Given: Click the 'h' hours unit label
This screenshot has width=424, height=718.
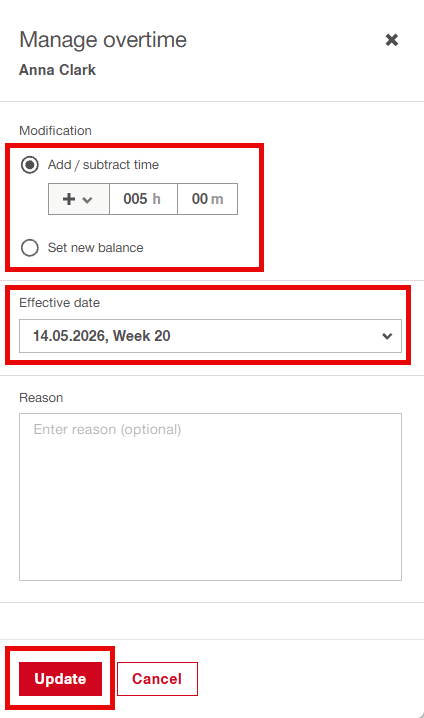Looking at the screenshot, I should tap(156, 199).
